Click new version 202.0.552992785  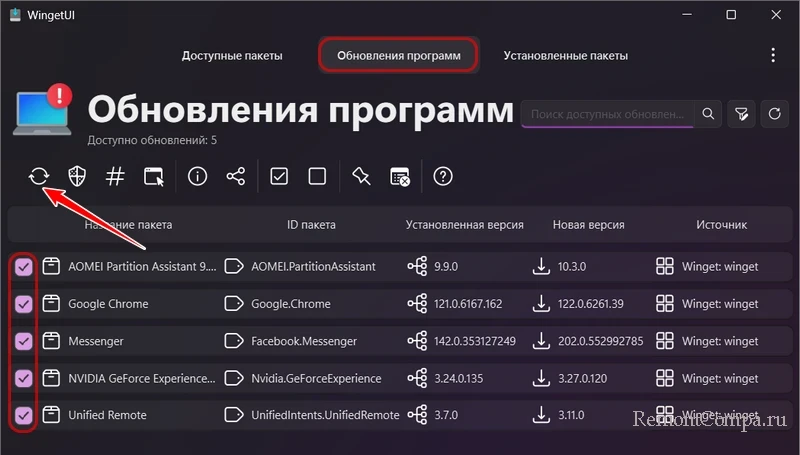tap(600, 341)
